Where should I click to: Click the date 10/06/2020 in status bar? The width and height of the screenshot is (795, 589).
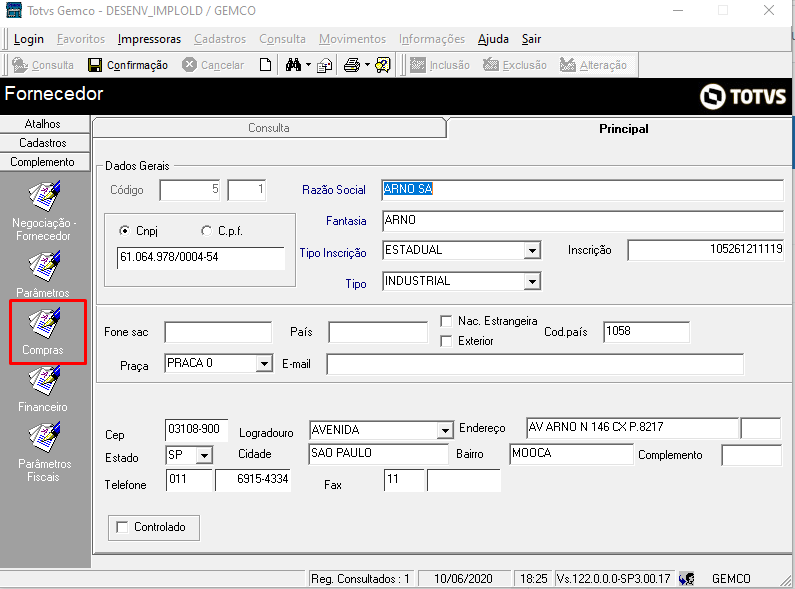pos(463,578)
